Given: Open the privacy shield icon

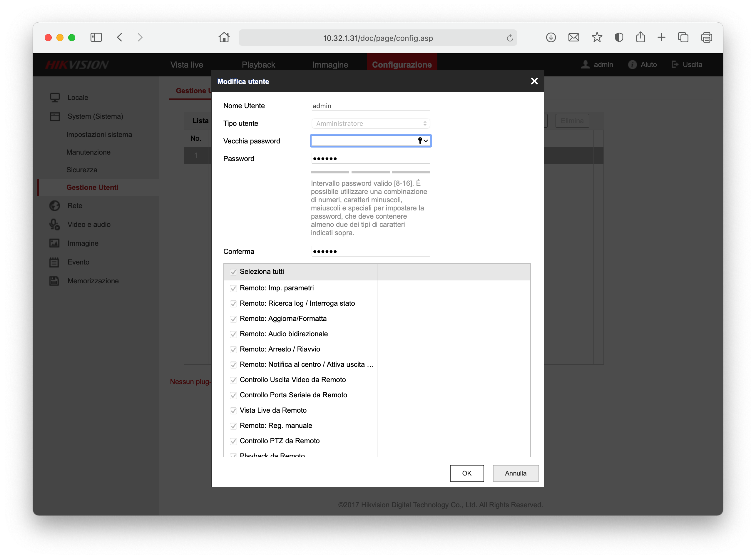Looking at the screenshot, I should (619, 37).
